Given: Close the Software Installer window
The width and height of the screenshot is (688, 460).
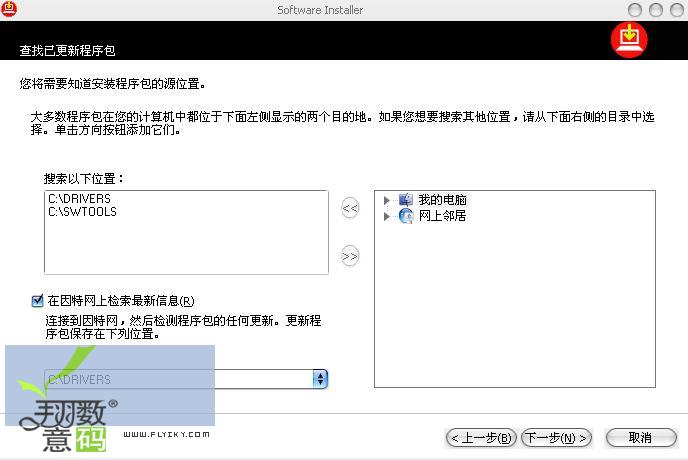Looking at the screenshot, I should (x=676, y=9).
